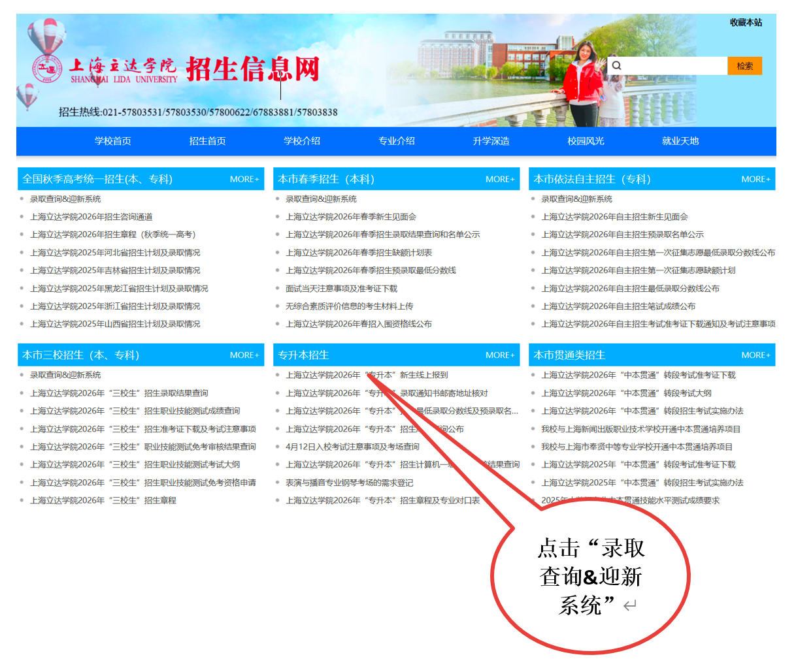The width and height of the screenshot is (796, 672).
Task: Open 我校与上海新闻出版职业技术学校开通中本贯通培养项目
Action: tap(641, 429)
